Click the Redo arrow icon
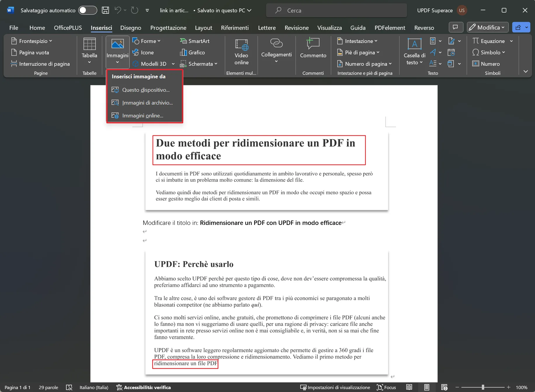 pyautogui.click(x=134, y=10)
